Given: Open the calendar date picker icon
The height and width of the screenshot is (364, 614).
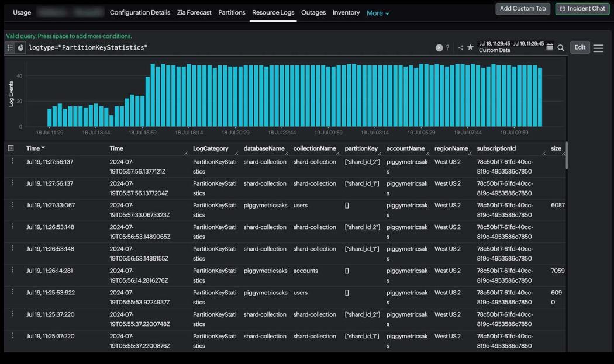Looking at the screenshot, I should (x=550, y=47).
